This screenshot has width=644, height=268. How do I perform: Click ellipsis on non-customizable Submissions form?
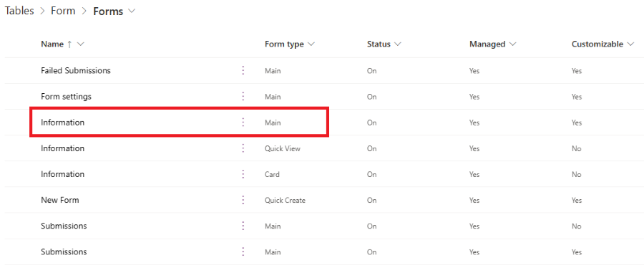(x=243, y=226)
